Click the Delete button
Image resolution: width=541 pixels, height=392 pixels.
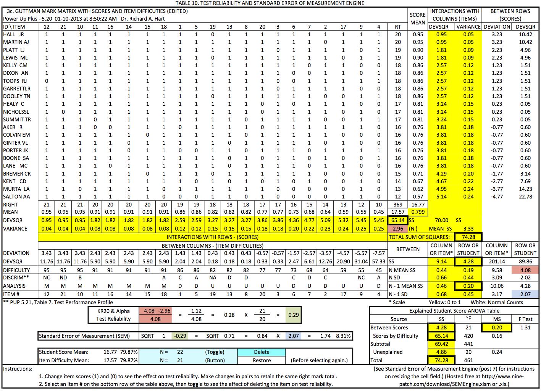(262, 352)
